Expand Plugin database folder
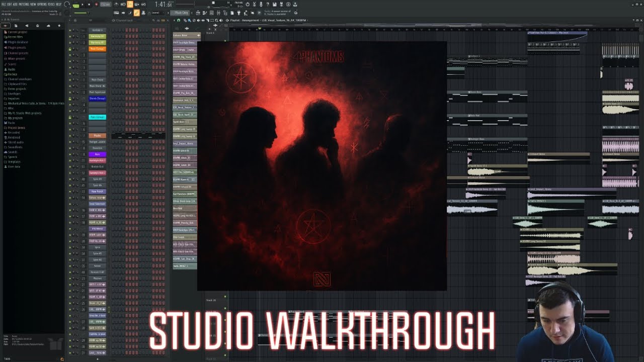Viewport: 644px width, 362px height. pos(17,42)
